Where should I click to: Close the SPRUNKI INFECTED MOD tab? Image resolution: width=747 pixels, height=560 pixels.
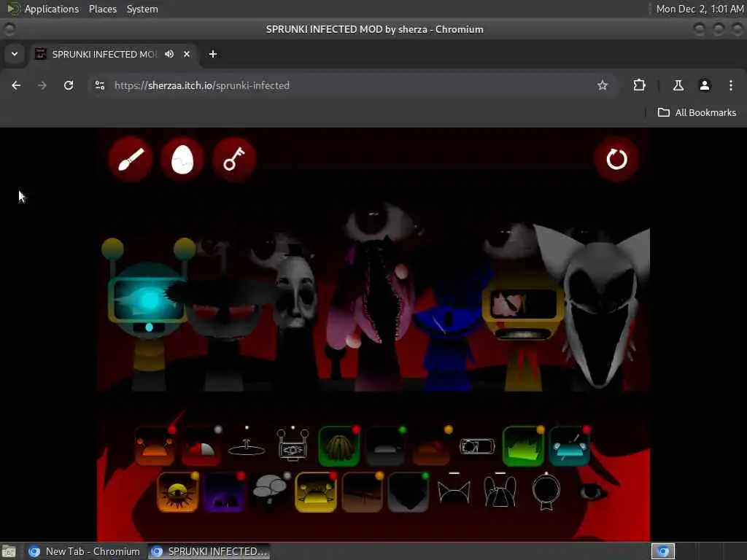click(x=187, y=54)
